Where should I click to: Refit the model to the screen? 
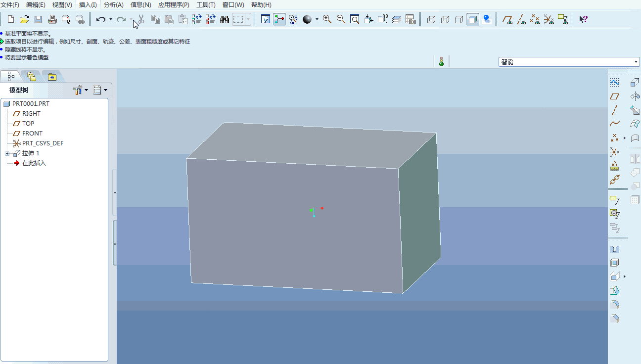tap(355, 19)
